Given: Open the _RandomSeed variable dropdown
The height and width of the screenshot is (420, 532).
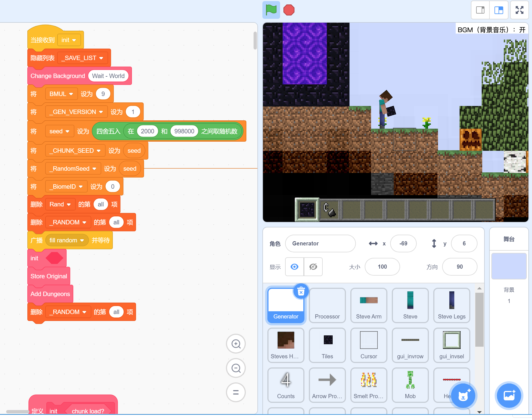Looking at the screenshot, I should (x=73, y=169).
